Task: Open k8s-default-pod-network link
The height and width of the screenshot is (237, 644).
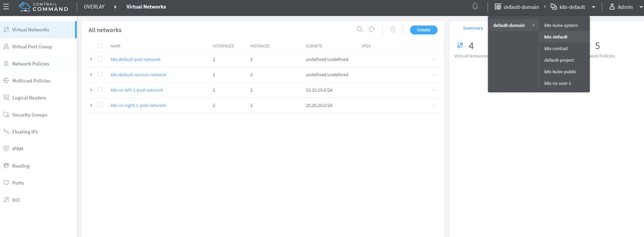Action: point(135,59)
